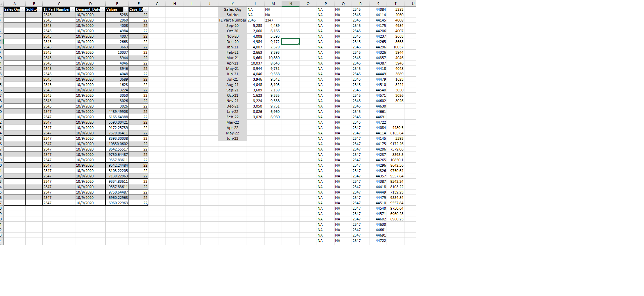This screenshot has width=644, height=296.
Task: Click the '6165.64388' cell in Values column
Action: 117,117
